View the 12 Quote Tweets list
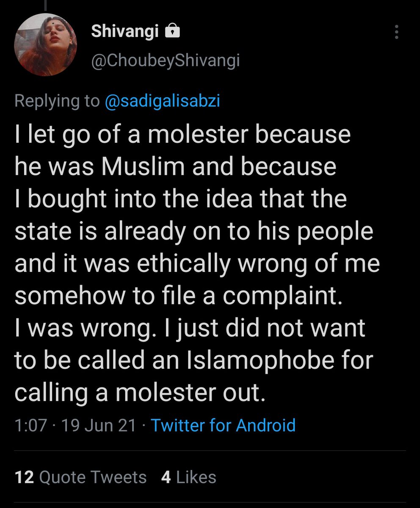420x508 pixels. tap(80, 478)
